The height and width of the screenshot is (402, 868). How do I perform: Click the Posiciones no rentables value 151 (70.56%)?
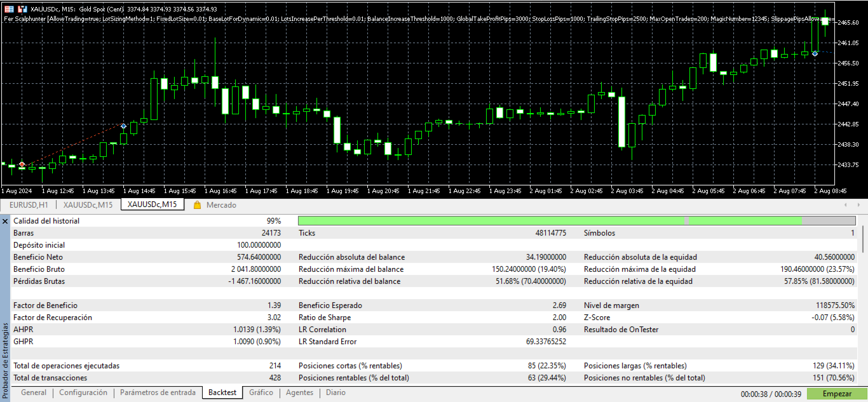point(833,378)
